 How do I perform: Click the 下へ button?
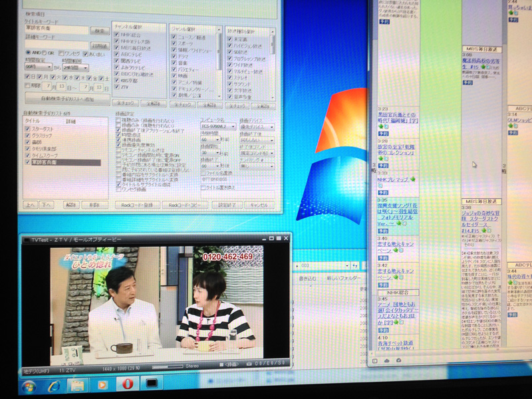47,205
